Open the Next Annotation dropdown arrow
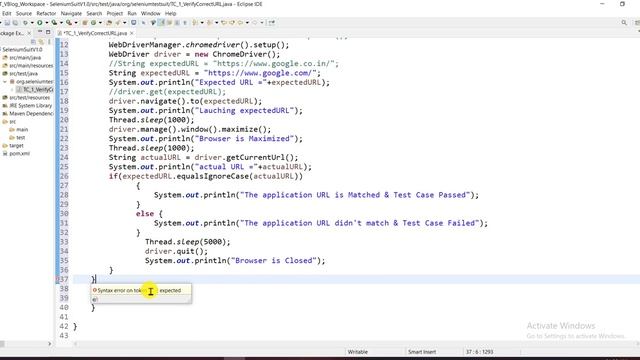640x360 pixels. [x=202, y=23]
